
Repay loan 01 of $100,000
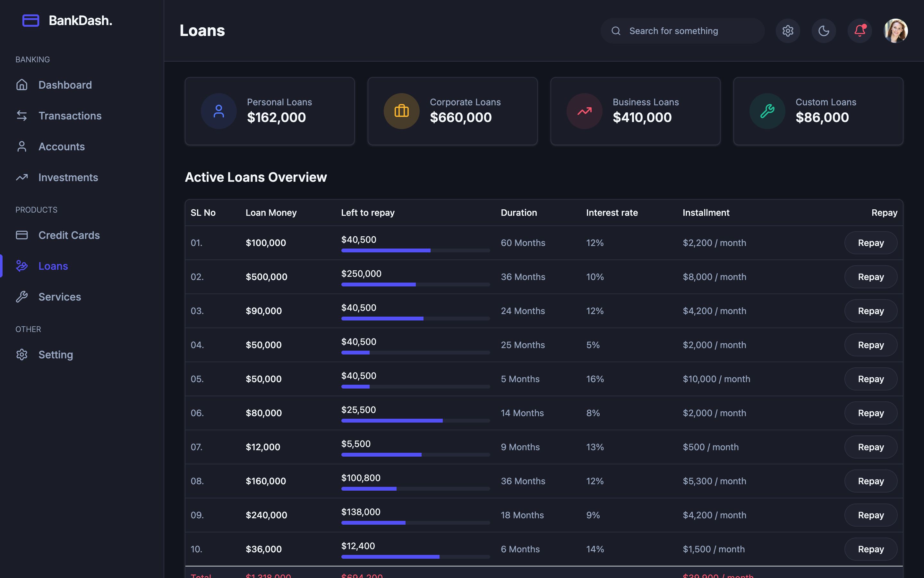pos(870,243)
